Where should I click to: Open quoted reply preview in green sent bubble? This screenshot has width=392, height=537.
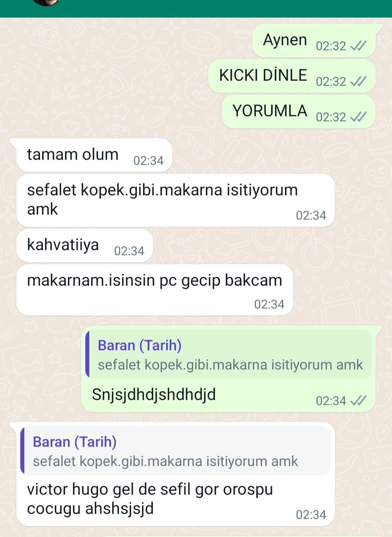pos(229,354)
